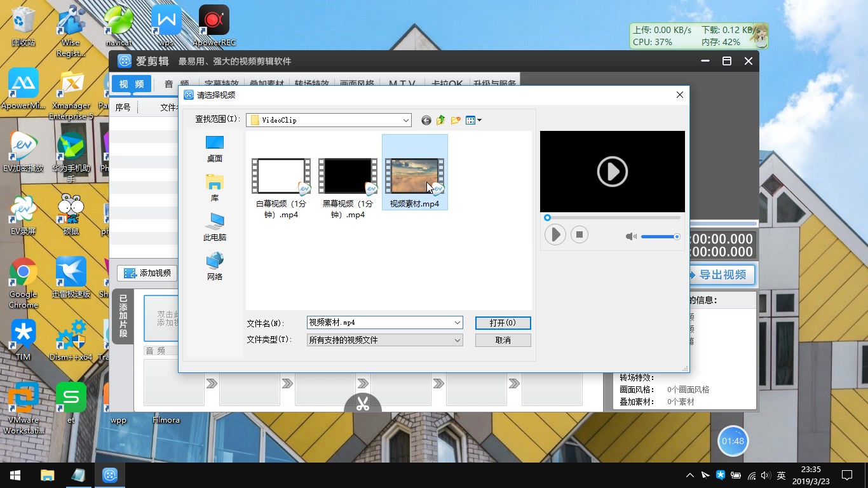Click the preview seek progress bar

click(613, 217)
